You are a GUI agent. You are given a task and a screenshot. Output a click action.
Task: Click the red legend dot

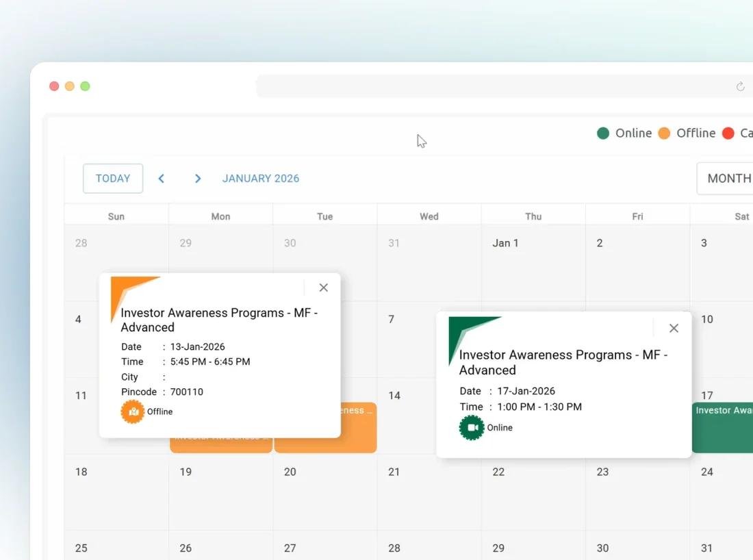[x=728, y=133]
